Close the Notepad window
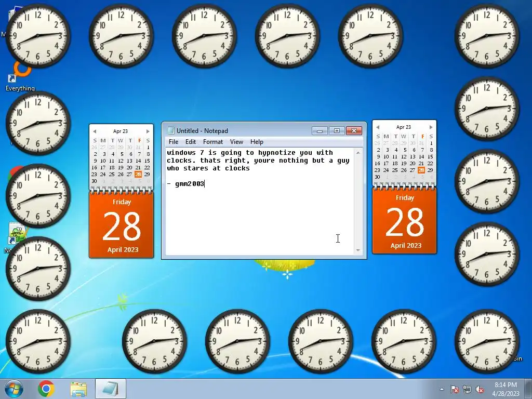Screen dimensions: 532x399 (354, 130)
